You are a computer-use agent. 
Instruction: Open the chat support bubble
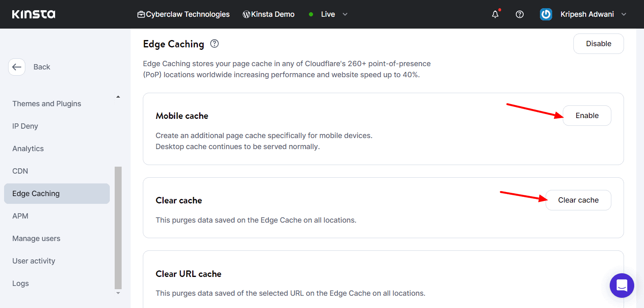click(x=622, y=285)
